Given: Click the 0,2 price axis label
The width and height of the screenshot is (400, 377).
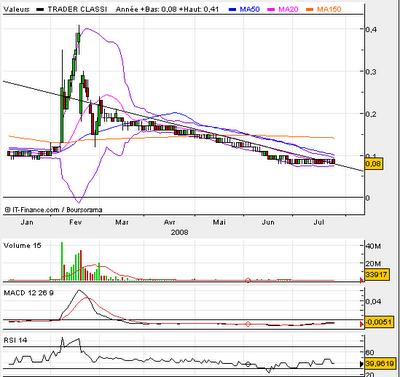Looking at the screenshot, I should click(371, 114).
